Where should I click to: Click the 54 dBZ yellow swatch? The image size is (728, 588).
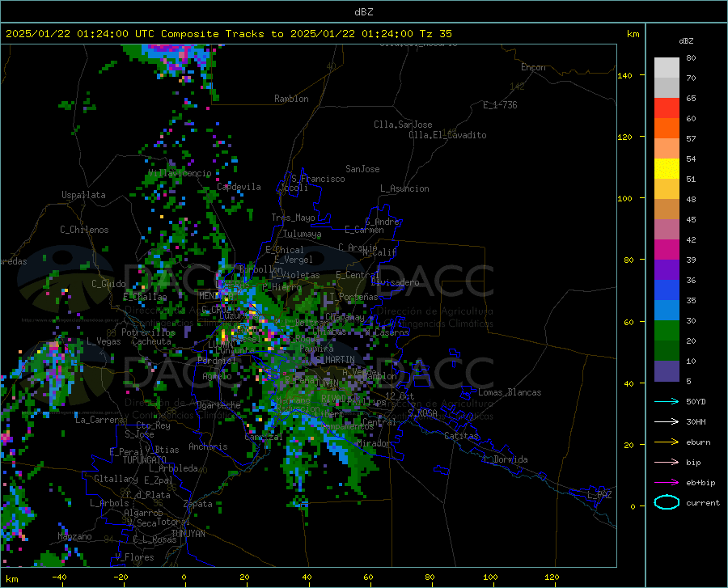pyautogui.click(x=667, y=169)
